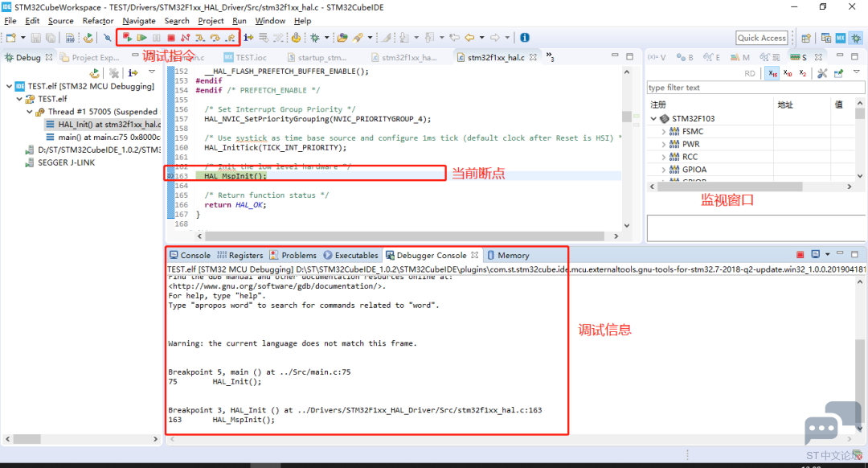Click the Resume debug button
This screenshot has height=468, width=868.
pyautogui.click(x=141, y=38)
